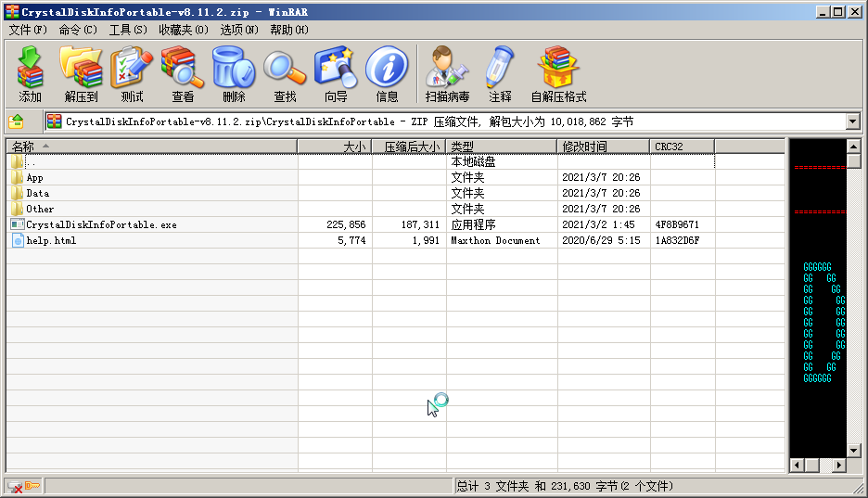This screenshot has height=498, width=868.
Task: Show archive 信息 (Info)
Action: coord(387,74)
